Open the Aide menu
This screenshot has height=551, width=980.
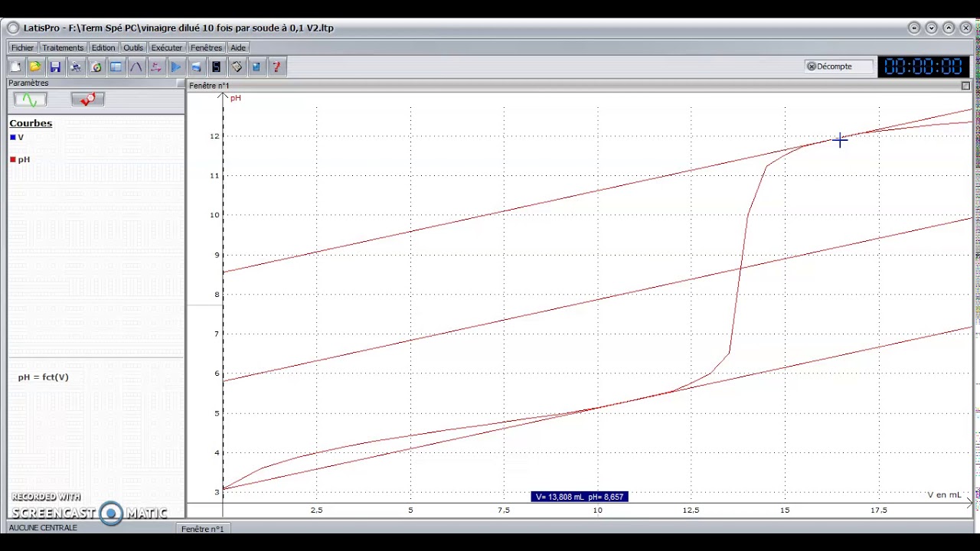[238, 47]
